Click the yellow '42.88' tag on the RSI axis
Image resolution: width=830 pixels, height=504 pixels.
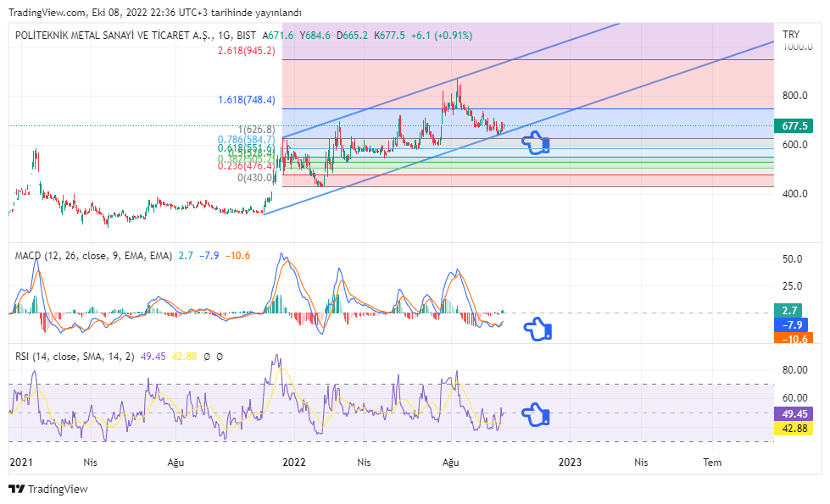coord(794,428)
